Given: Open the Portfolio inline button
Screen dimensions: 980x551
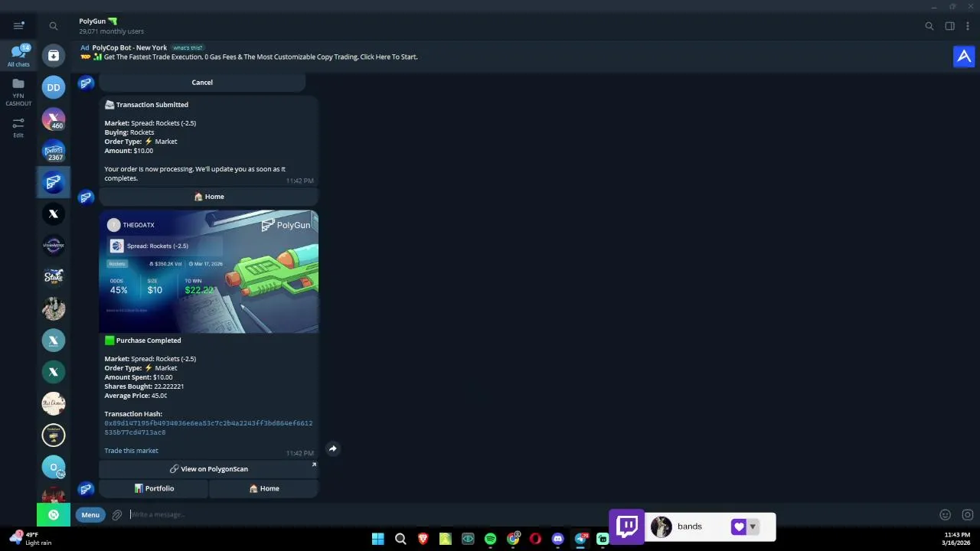Looking at the screenshot, I should point(154,488).
